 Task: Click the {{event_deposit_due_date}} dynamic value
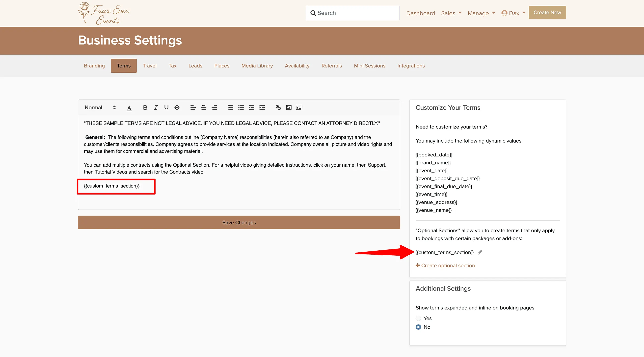point(448,178)
